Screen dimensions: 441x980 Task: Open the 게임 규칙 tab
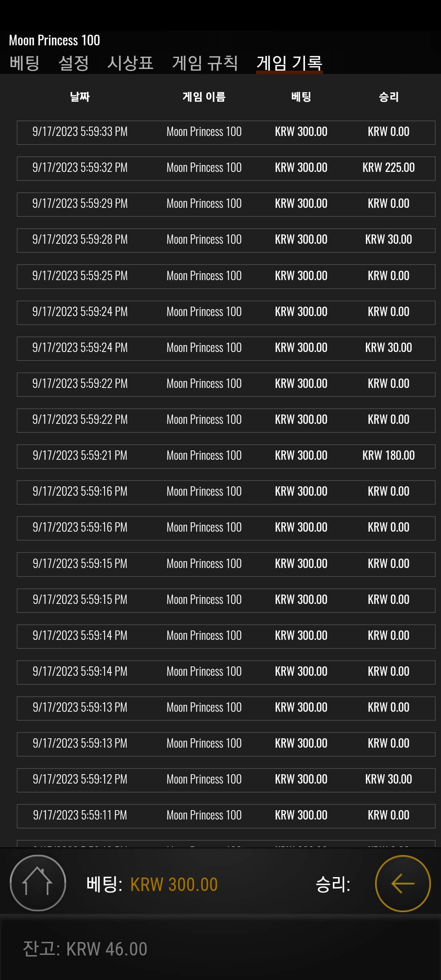(205, 63)
